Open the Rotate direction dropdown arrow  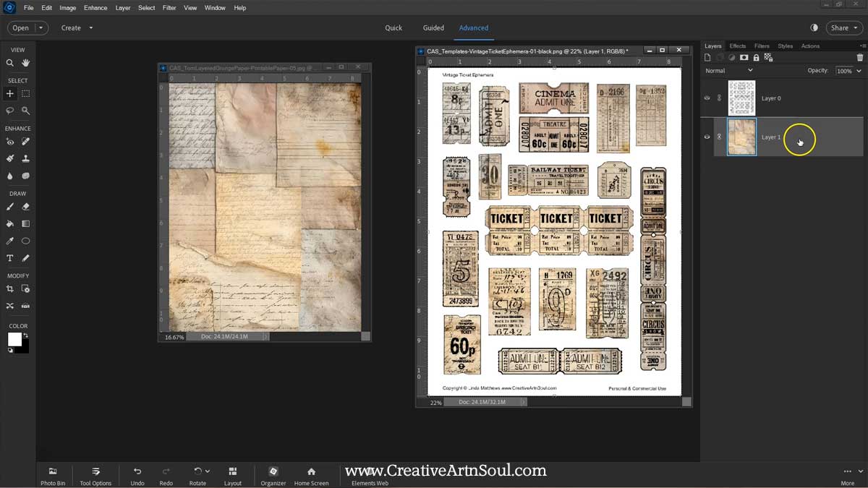tap(208, 471)
